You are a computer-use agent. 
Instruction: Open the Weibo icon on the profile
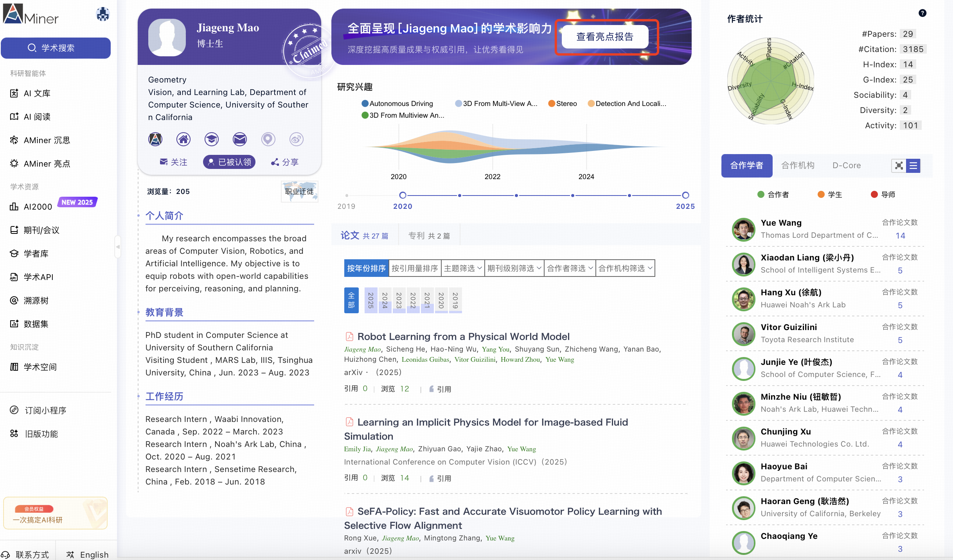point(296,139)
